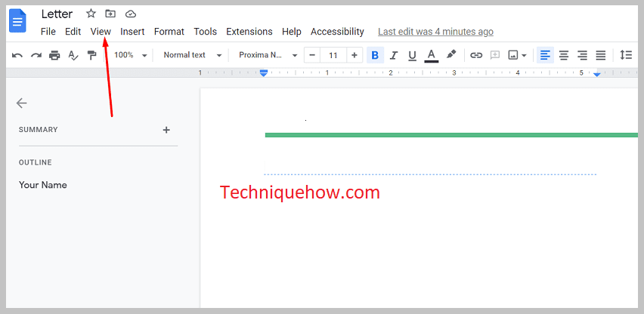Viewport: 644px width, 314px height.
Task: Set justified text alignment
Action: tap(601, 55)
